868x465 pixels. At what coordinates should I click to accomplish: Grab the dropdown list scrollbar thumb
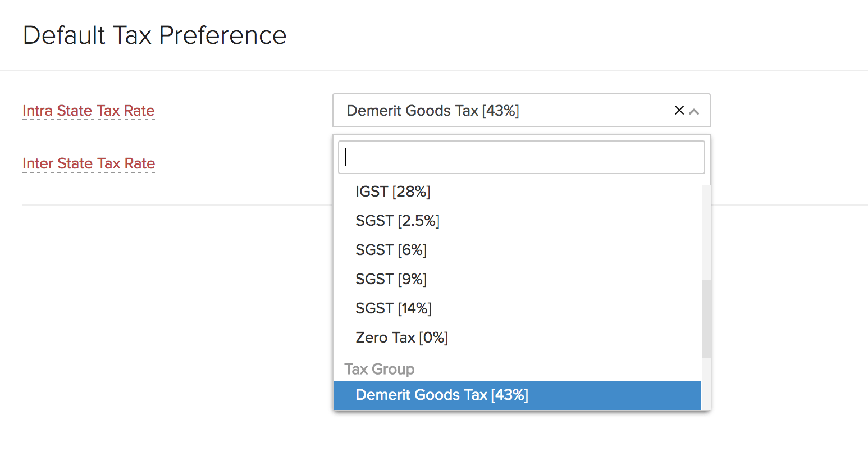tap(706, 318)
